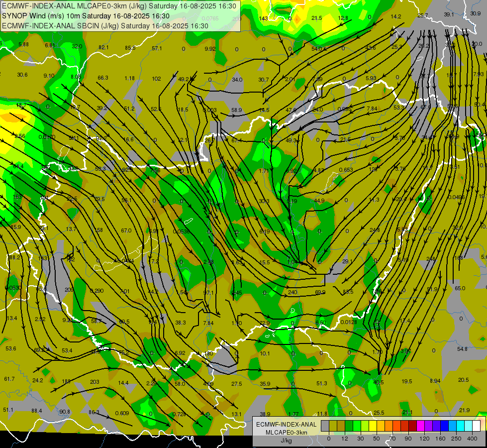
Task: Click the map value '21.9' at lower right
Action: coord(464,410)
